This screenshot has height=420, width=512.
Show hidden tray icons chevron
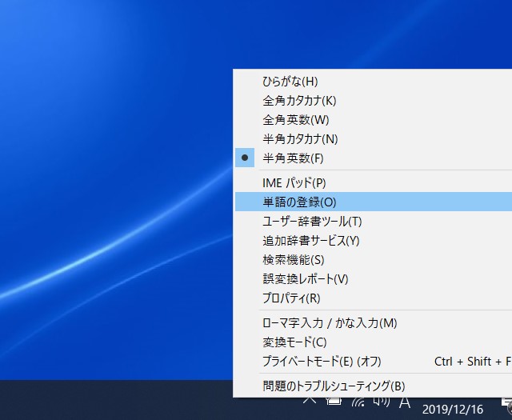coord(310,401)
